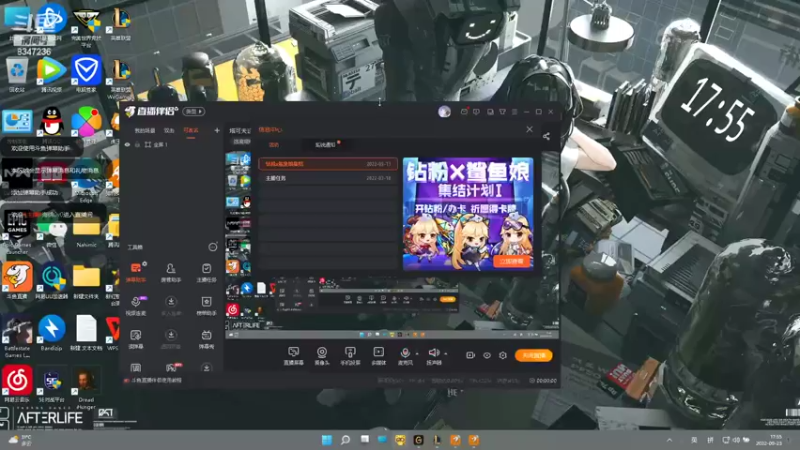Click the feedback chat icon in title bar

477,111
